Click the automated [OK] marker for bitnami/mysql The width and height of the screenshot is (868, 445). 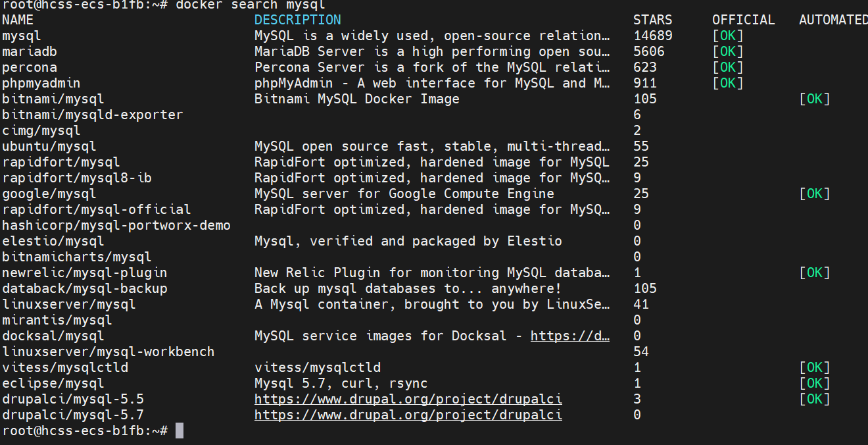(815, 99)
